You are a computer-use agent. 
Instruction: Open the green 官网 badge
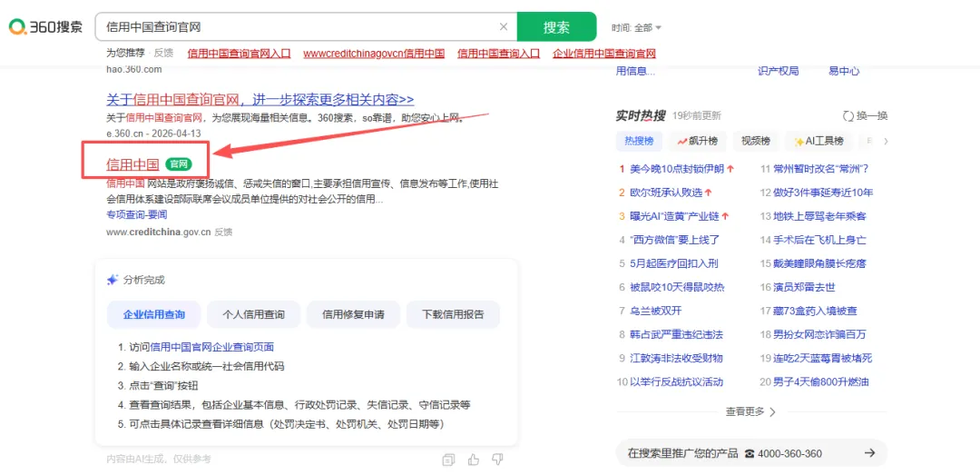tap(179, 164)
